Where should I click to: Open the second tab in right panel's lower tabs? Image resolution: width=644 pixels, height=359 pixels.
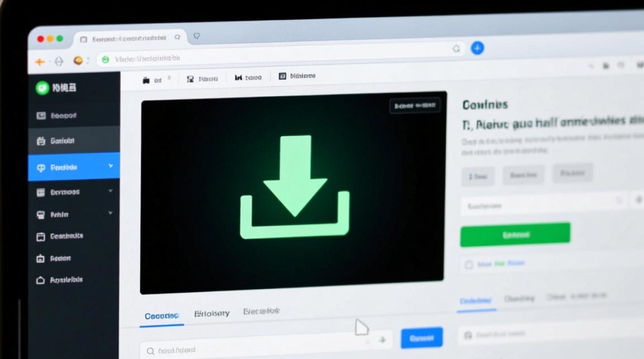[x=519, y=299]
